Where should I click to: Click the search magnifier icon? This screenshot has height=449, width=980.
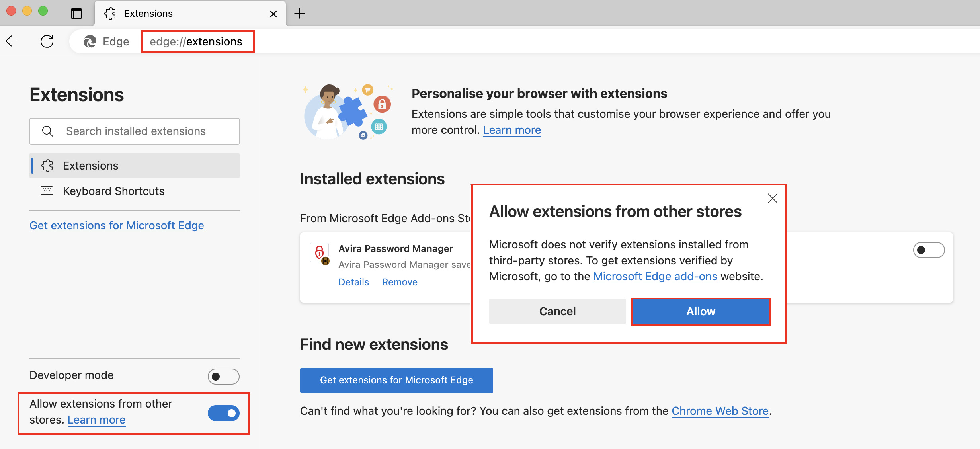click(x=48, y=131)
